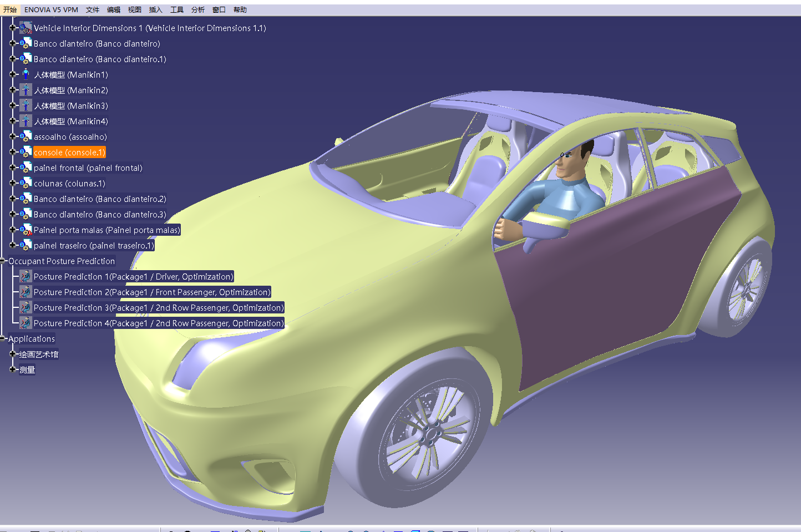Collapse the Occupant Posture Prediction branch
This screenshot has height=532, width=801.
click(3, 261)
